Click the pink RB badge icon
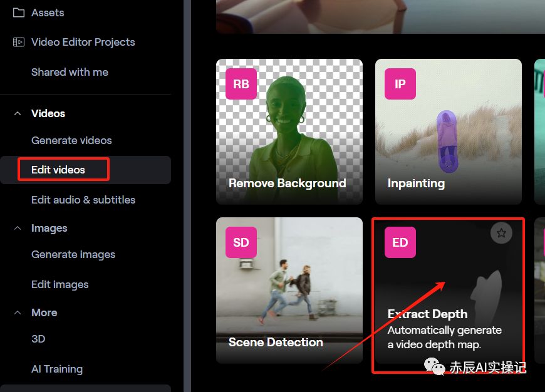Viewport: 545px width, 392px height. 241,84
